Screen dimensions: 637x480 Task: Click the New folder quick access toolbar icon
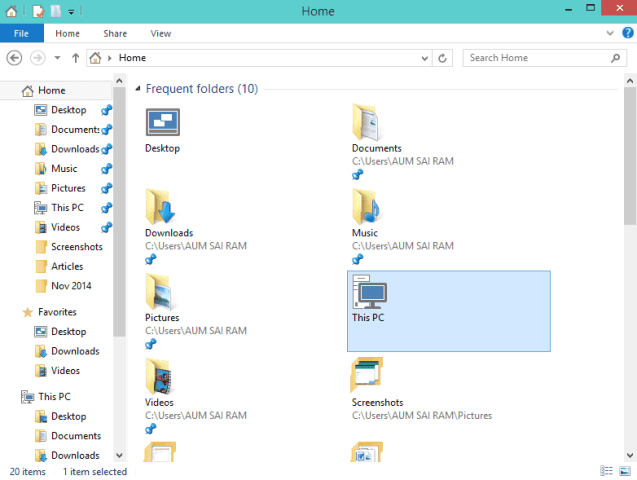pyautogui.click(x=56, y=11)
